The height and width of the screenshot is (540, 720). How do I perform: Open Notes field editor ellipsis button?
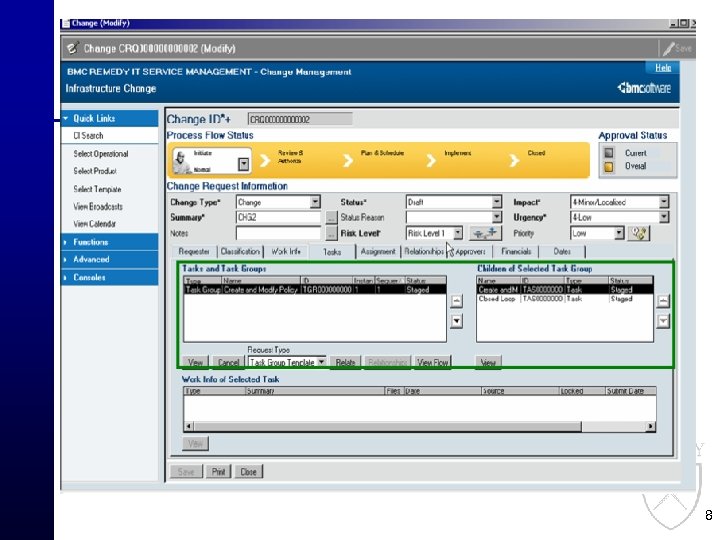pos(331,233)
